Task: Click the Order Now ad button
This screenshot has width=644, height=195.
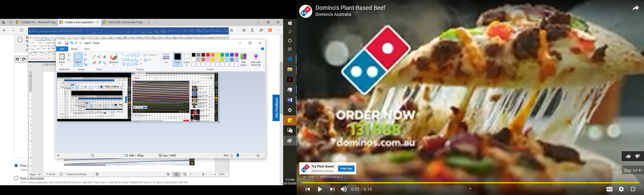Action: [346, 169]
